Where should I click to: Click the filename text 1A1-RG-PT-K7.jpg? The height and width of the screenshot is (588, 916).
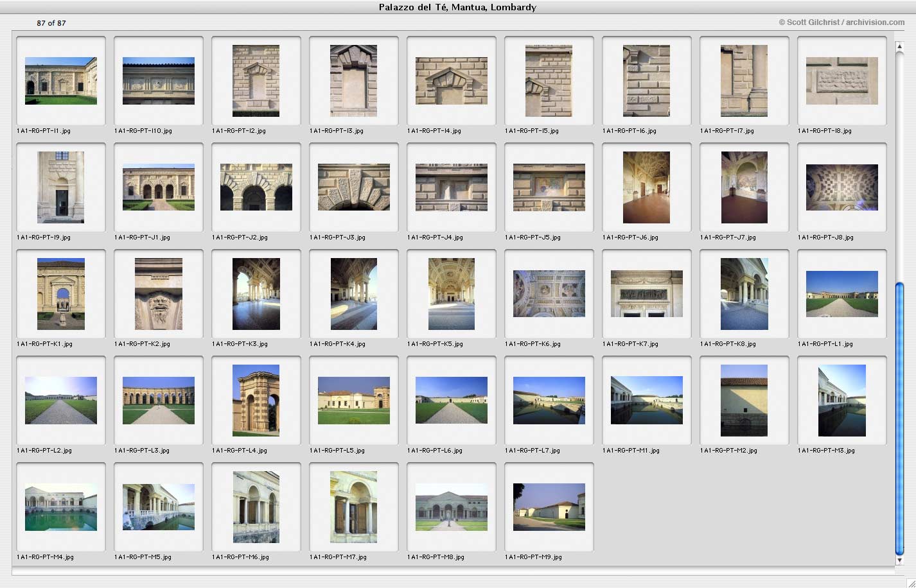pos(630,344)
